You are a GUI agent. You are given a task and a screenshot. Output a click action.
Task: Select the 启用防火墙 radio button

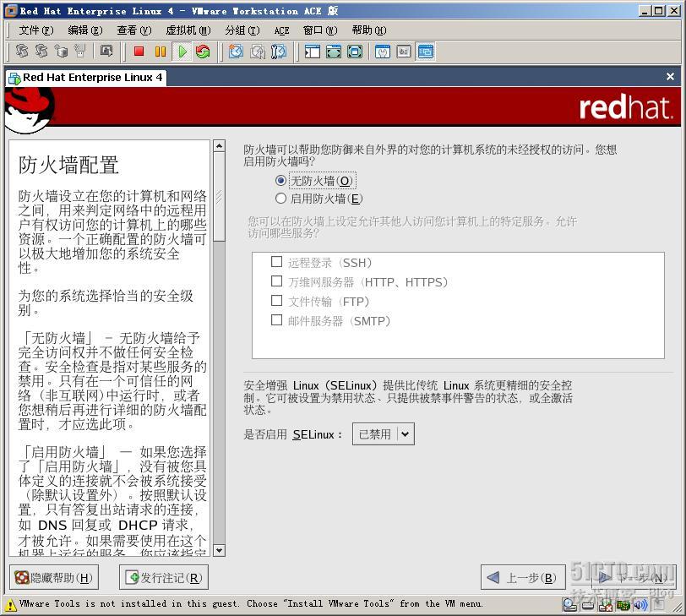pyautogui.click(x=280, y=199)
